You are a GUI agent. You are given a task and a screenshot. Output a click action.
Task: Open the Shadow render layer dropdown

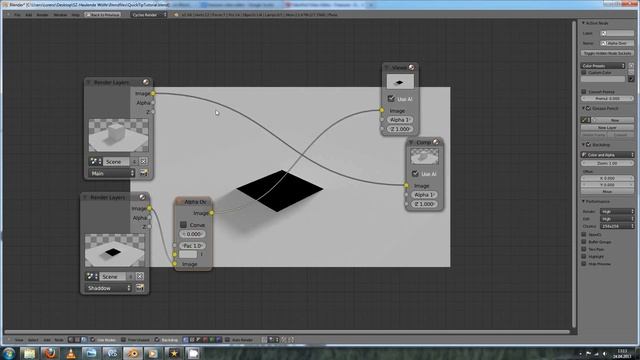(109, 288)
